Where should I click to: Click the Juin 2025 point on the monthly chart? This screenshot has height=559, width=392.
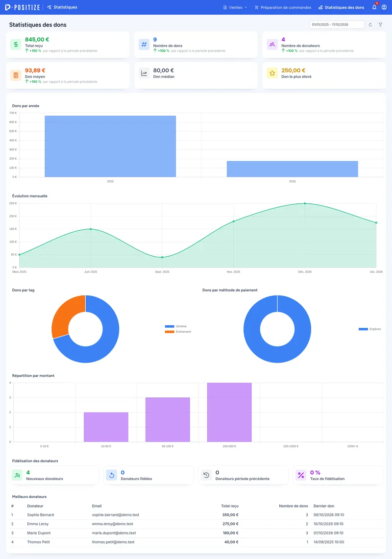[91, 229]
